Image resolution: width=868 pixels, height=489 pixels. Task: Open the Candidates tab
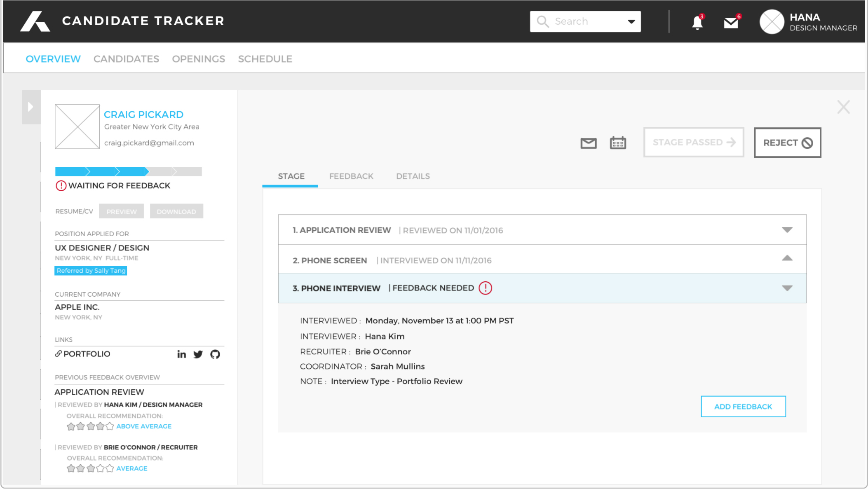tap(126, 59)
